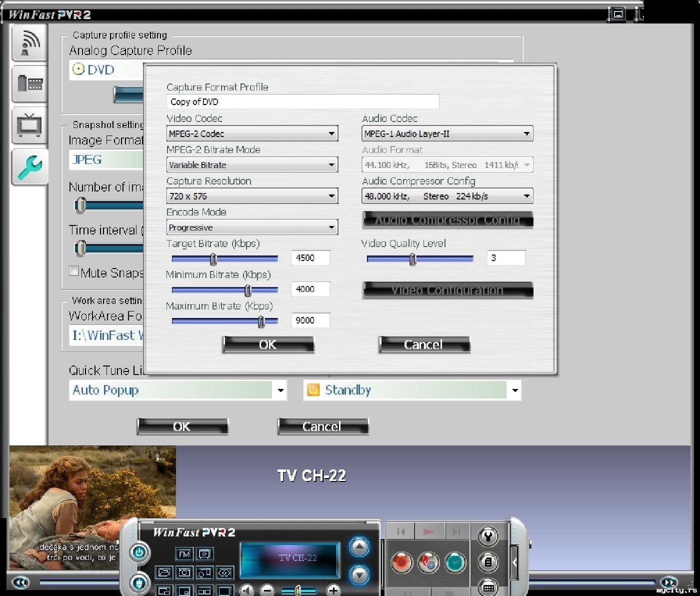Open the capture device tab in the sidebar

tap(29, 83)
